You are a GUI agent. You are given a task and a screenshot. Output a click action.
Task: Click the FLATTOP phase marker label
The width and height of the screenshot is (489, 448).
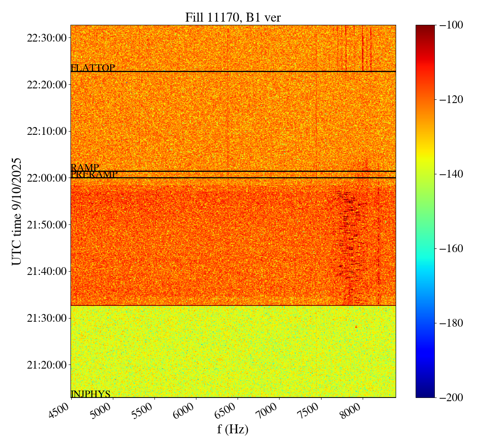[93, 68]
